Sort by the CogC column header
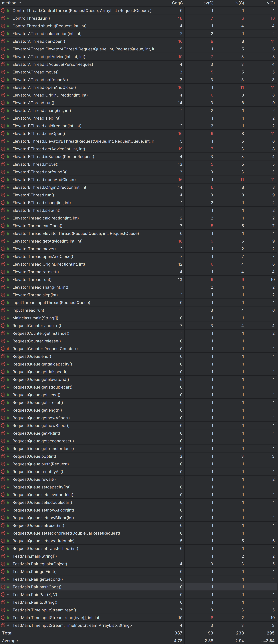 pyautogui.click(x=177, y=3)
